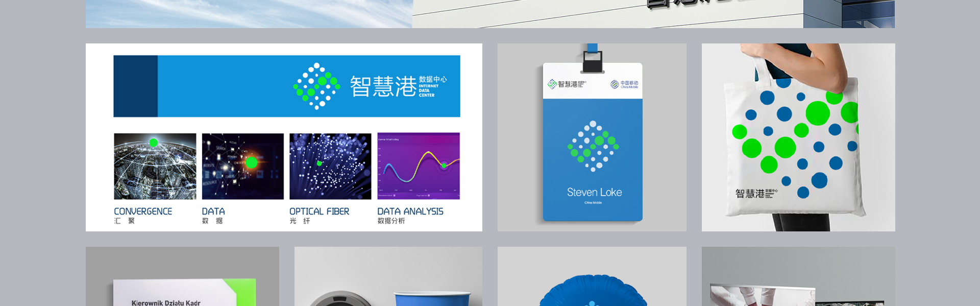The height and width of the screenshot is (306, 980).
Task: Click the DATA ANALYSIS label
Action: tap(410, 211)
